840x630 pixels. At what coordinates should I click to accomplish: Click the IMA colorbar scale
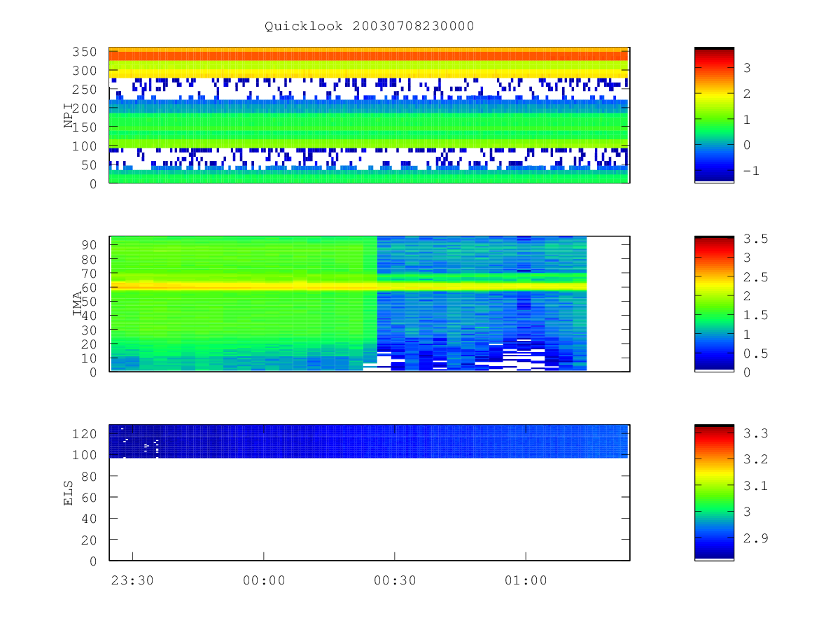coord(714,304)
